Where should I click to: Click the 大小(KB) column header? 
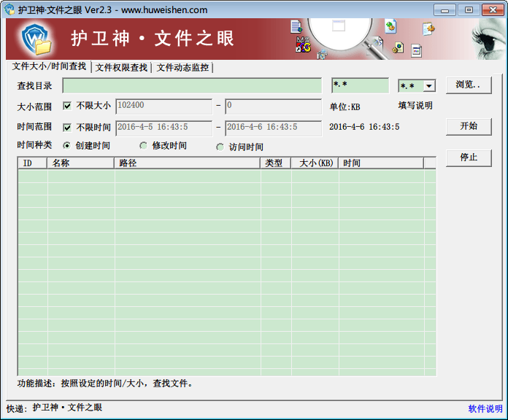[x=315, y=163]
